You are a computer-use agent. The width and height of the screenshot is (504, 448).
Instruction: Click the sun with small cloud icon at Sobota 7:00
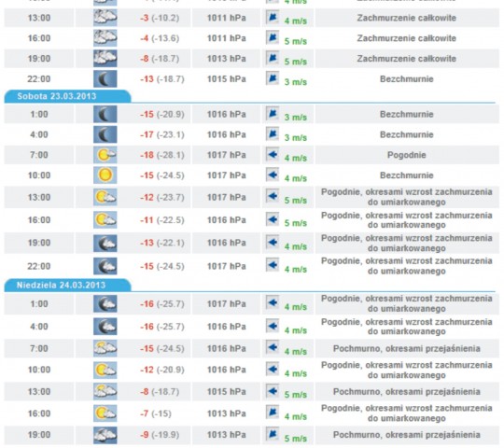coord(105,155)
